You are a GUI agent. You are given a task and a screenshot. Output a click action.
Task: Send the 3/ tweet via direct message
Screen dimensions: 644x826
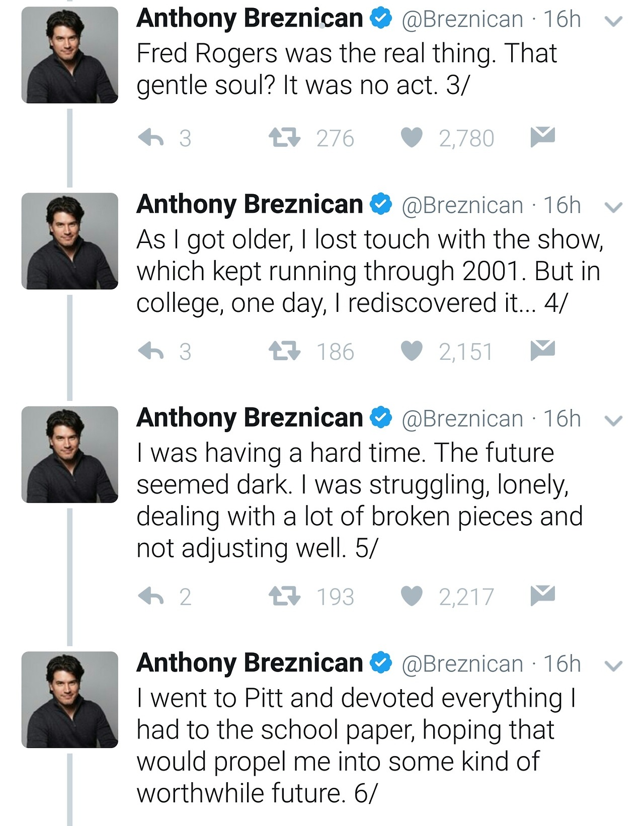pyautogui.click(x=542, y=137)
